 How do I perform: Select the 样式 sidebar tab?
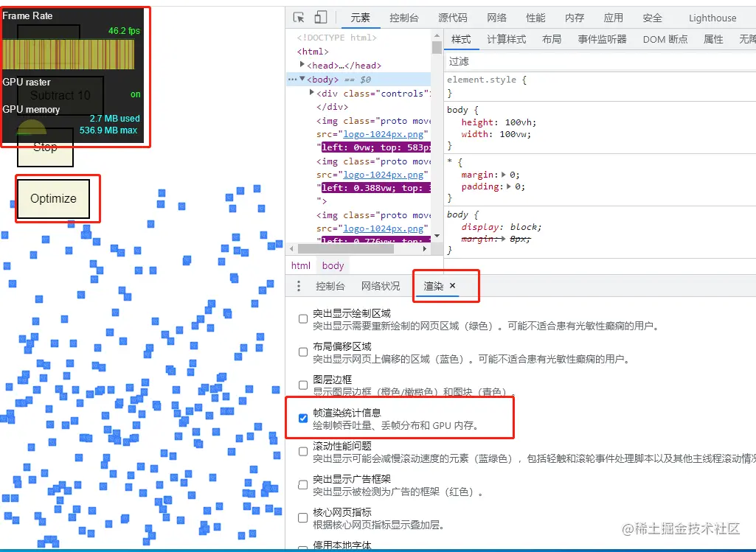pos(461,40)
